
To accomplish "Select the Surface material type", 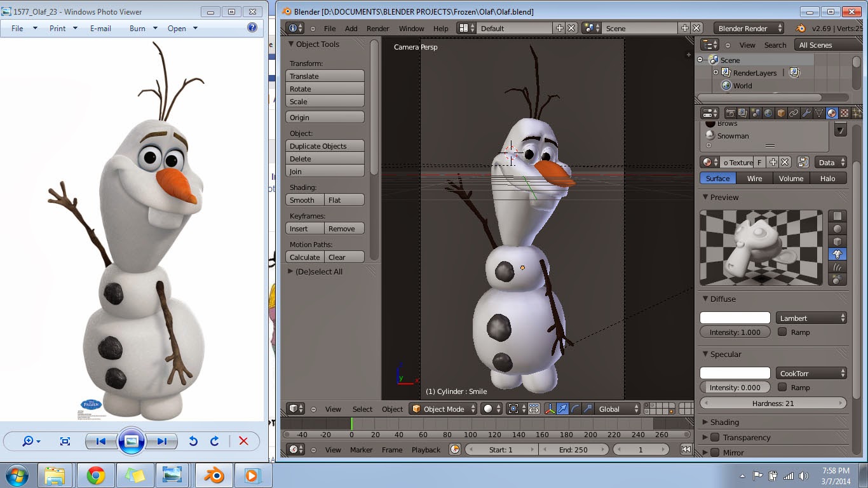I will tap(718, 179).
